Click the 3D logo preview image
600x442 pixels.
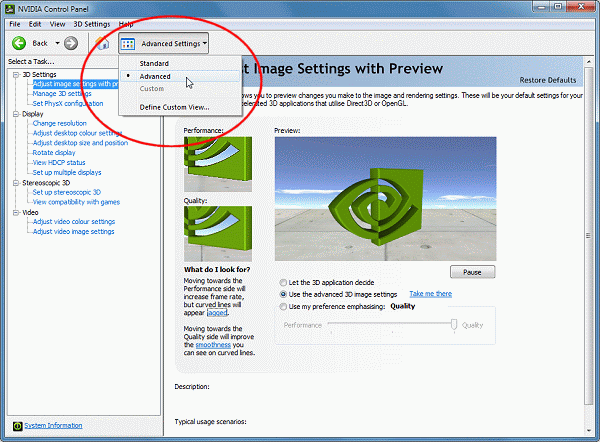[385, 199]
